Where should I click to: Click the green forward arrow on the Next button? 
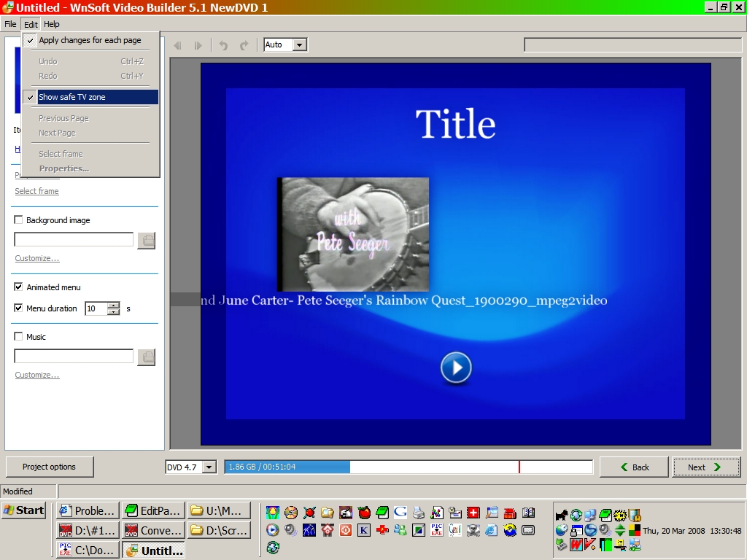click(x=717, y=467)
